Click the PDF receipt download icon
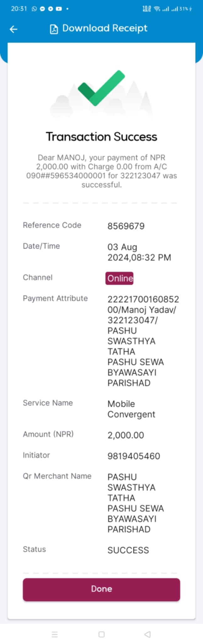The image size is (203, 644). (54, 29)
